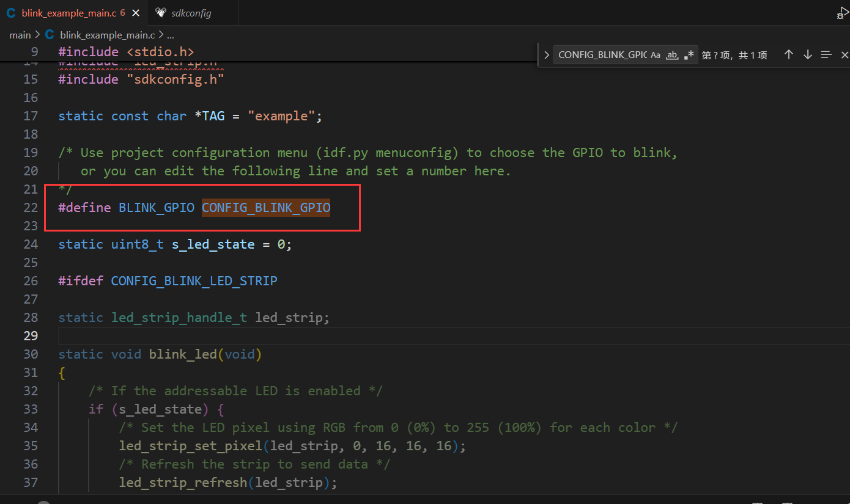
Task: Click the C file icon in breadcrumb
Action: pyautogui.click(x=50, y=35)
